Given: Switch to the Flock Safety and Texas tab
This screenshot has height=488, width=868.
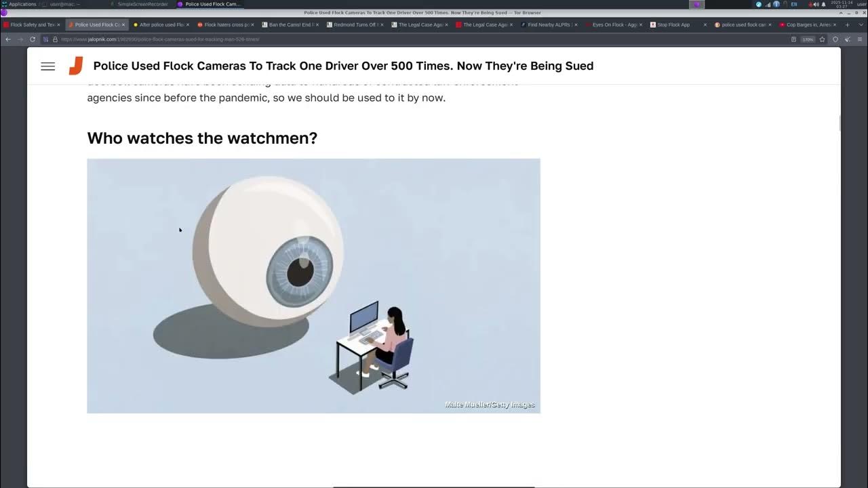Looking at the screenshot, I should coord(31,25).
